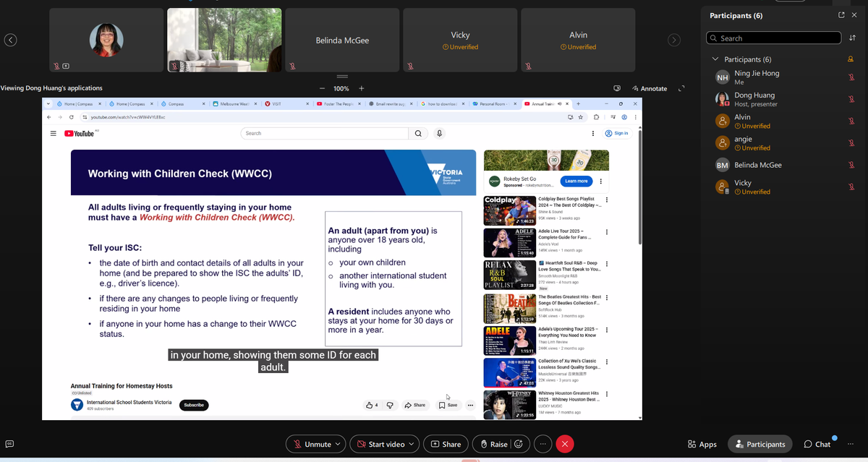
Task: Click Annotate on shared content
Action: click(x=650, y=88)
